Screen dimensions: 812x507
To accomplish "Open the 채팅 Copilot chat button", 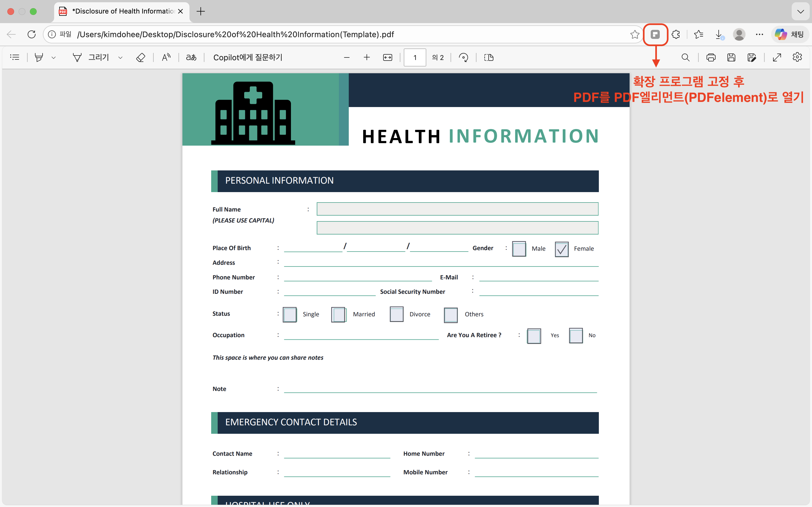I will point(790,34).
